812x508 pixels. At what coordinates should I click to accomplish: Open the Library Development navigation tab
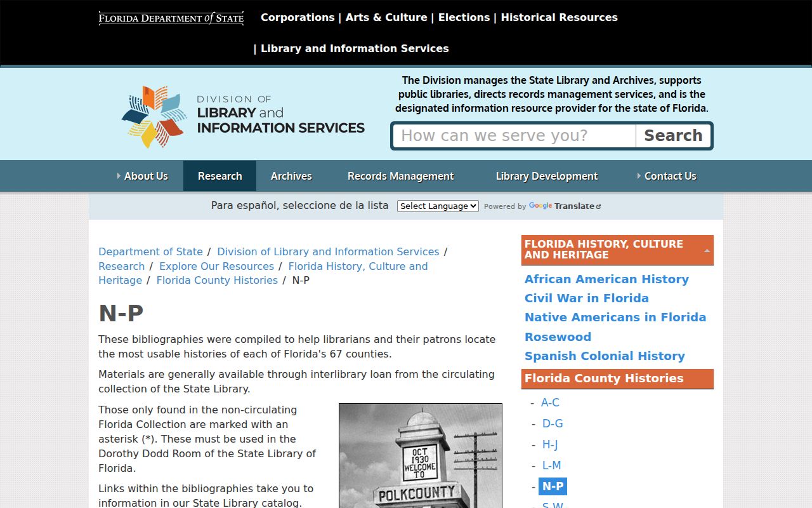click(x=547, y=176)
